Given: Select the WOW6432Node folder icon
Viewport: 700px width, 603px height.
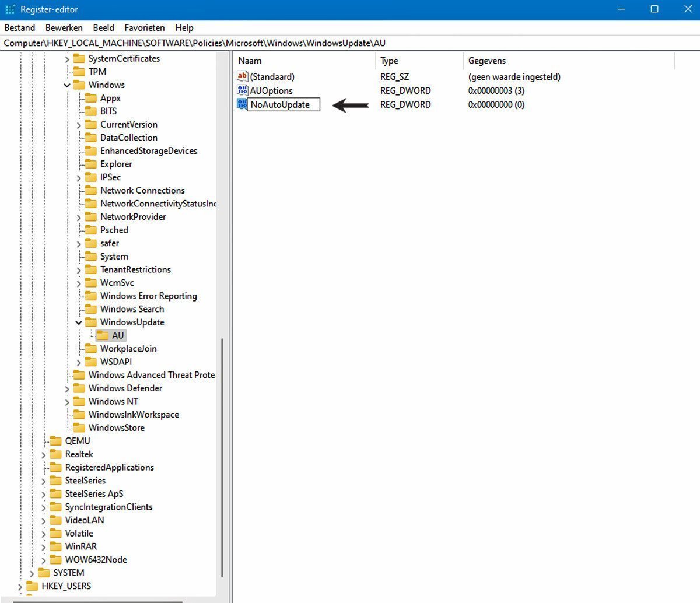Looking at the screenshot, I should coord(55,560).
